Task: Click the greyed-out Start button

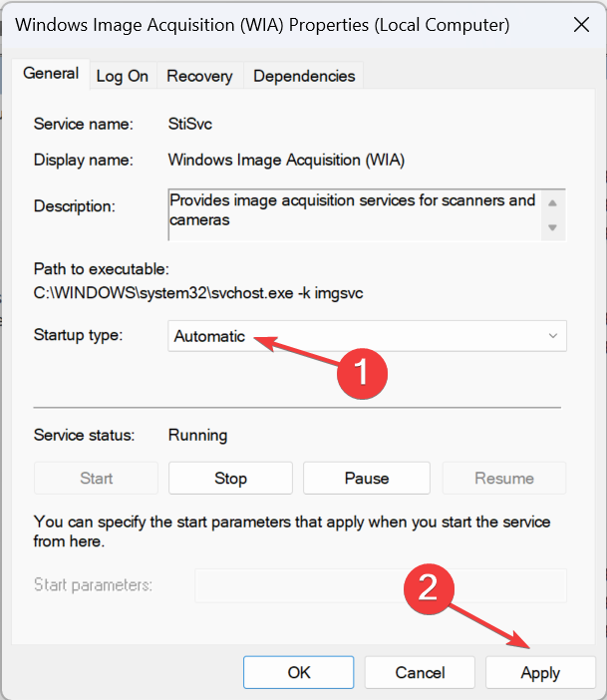Action: (96, 479)
